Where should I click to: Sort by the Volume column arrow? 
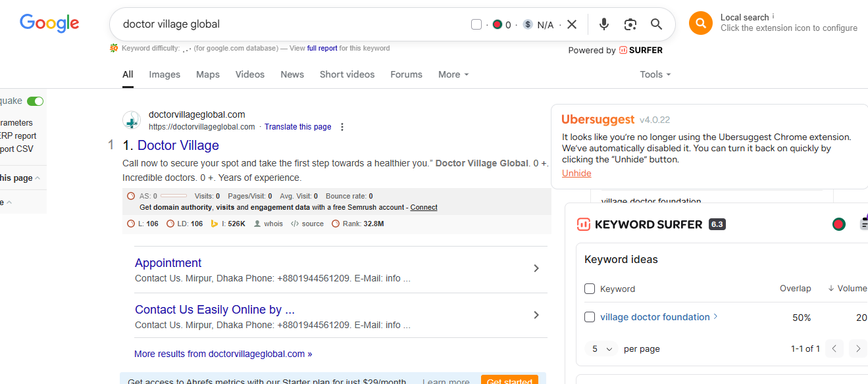point(831,289)
